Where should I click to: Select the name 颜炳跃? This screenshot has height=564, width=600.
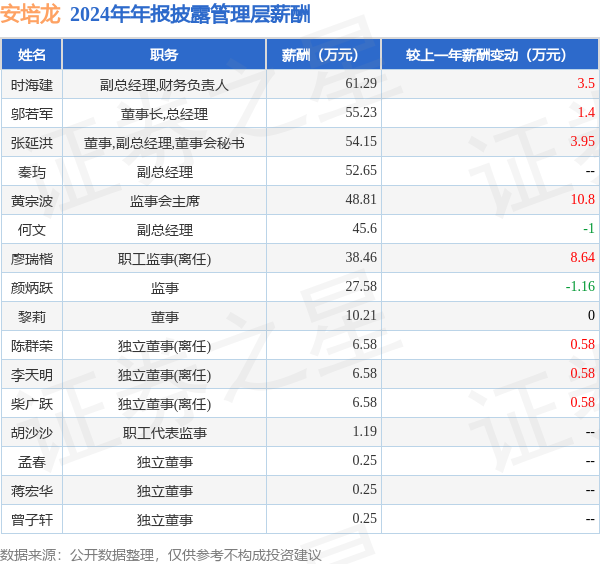click(31, 288)
